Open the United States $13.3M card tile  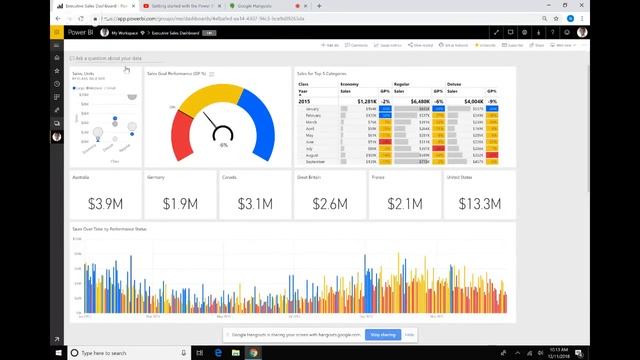[480, 195]
